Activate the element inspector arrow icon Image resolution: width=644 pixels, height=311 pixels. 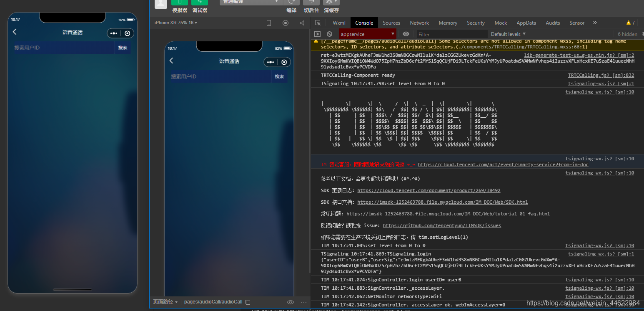(318, 23)
